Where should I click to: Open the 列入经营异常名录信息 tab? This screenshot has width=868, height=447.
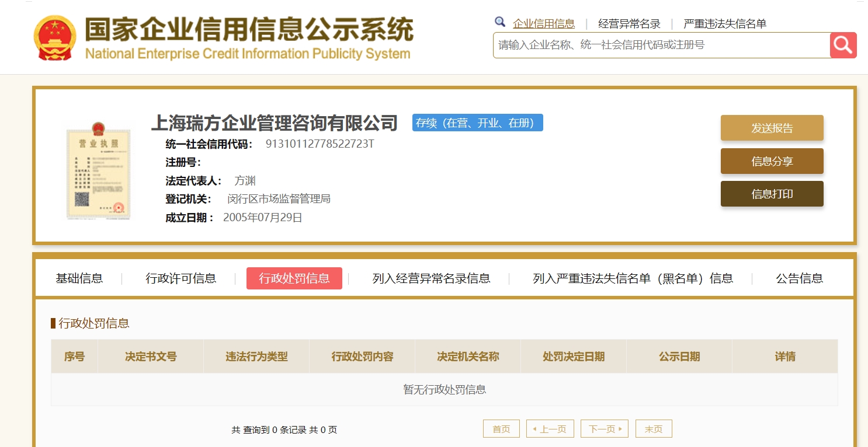pyautogui.click(x=432, y=278)
